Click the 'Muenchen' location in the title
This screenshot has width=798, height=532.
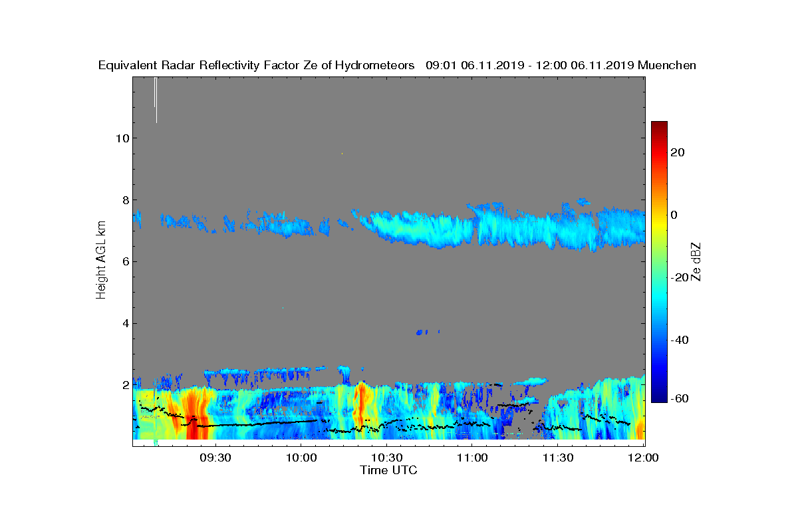[667, 65]
